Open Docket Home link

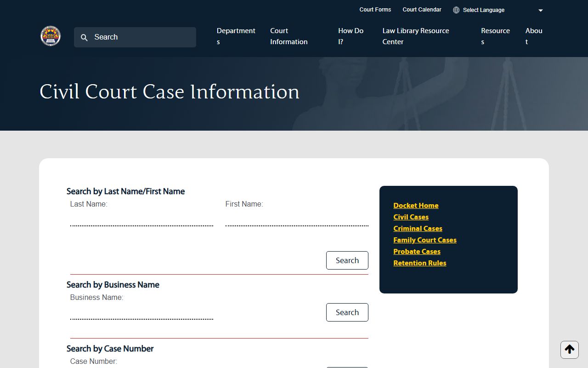[x=416, y=206]
